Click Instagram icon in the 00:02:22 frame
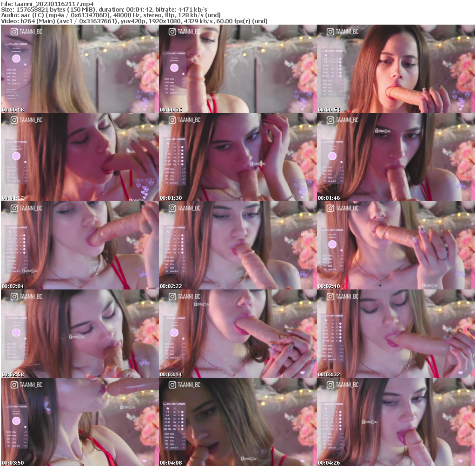476x466 pixels. [172, 208]
